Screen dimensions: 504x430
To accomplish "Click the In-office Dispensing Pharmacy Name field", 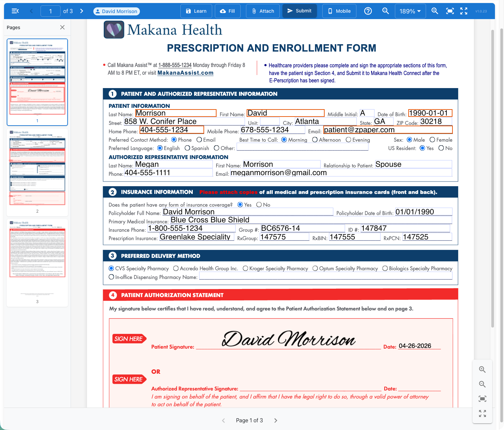I will point(326,276).
